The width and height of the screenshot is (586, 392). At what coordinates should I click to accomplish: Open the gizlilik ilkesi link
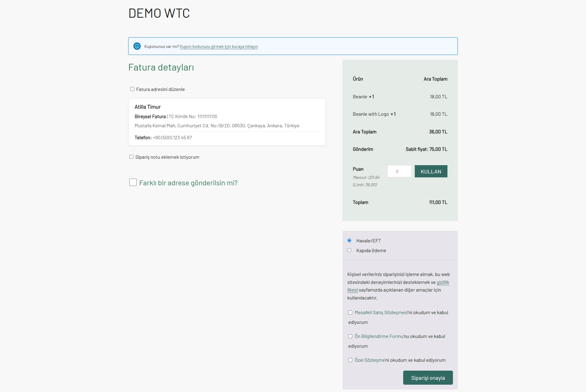coord(443,282)
